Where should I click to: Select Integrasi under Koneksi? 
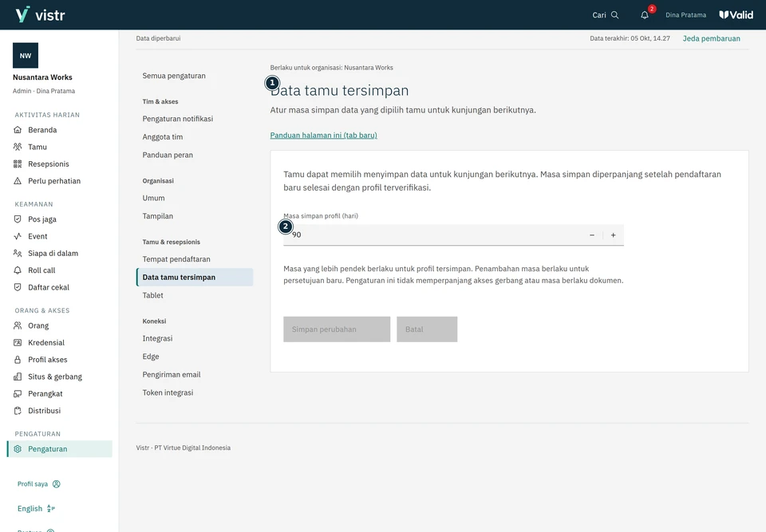tap(157, 338)
